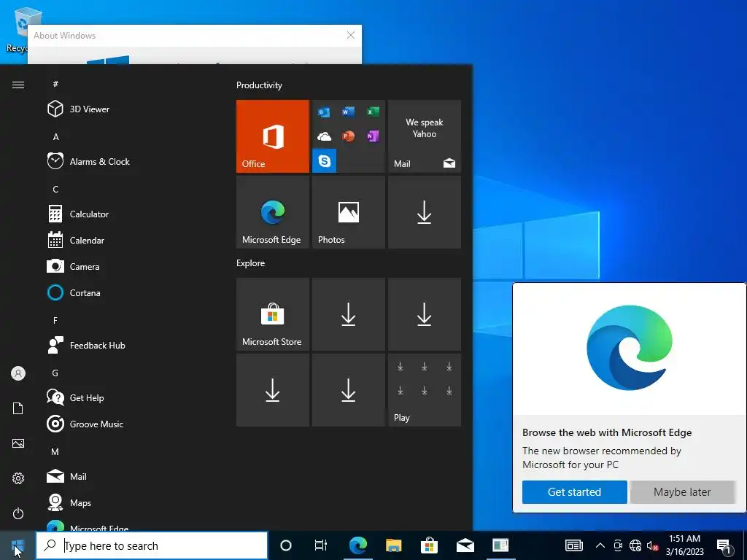This screenshot has height=560, width=747.
Task: Open the Microsoft Store tile
Action: pyautogui.click(x=273, y=314)
